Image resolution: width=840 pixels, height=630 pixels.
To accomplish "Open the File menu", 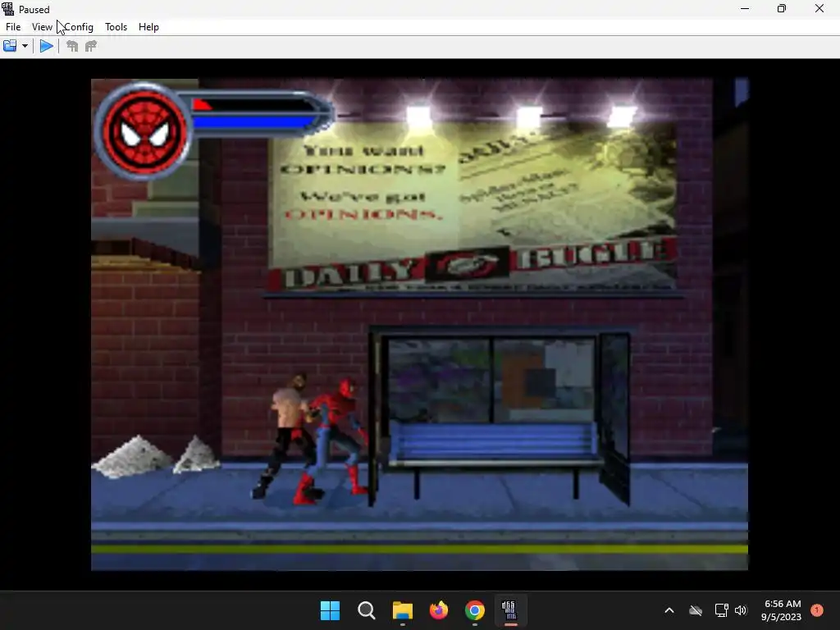I will click(x=13, y=27).
